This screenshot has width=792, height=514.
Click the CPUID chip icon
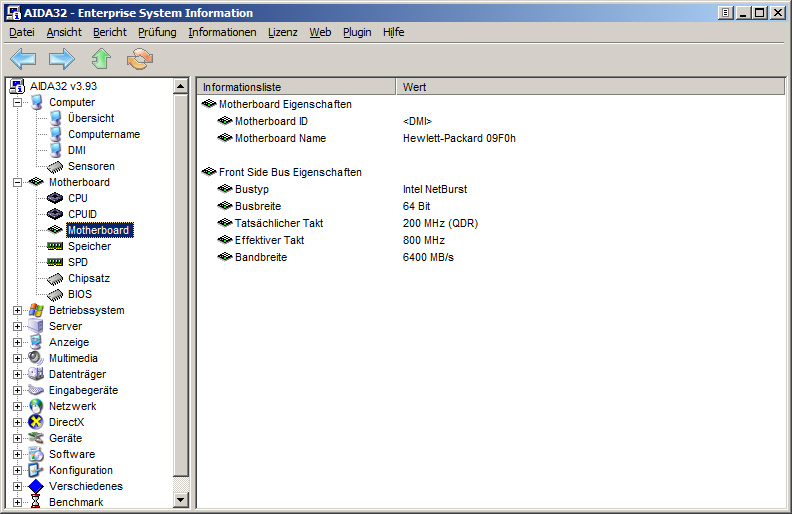(55, 214)
